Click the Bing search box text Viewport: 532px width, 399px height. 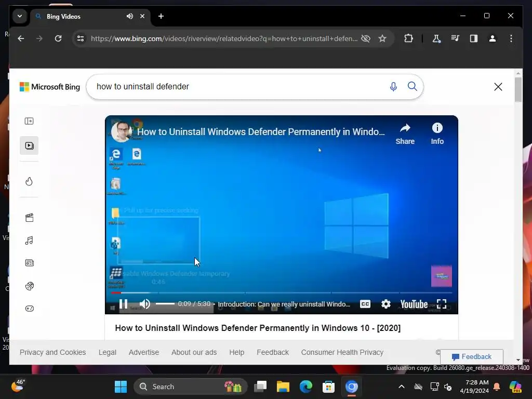click(x=142, y=87)
